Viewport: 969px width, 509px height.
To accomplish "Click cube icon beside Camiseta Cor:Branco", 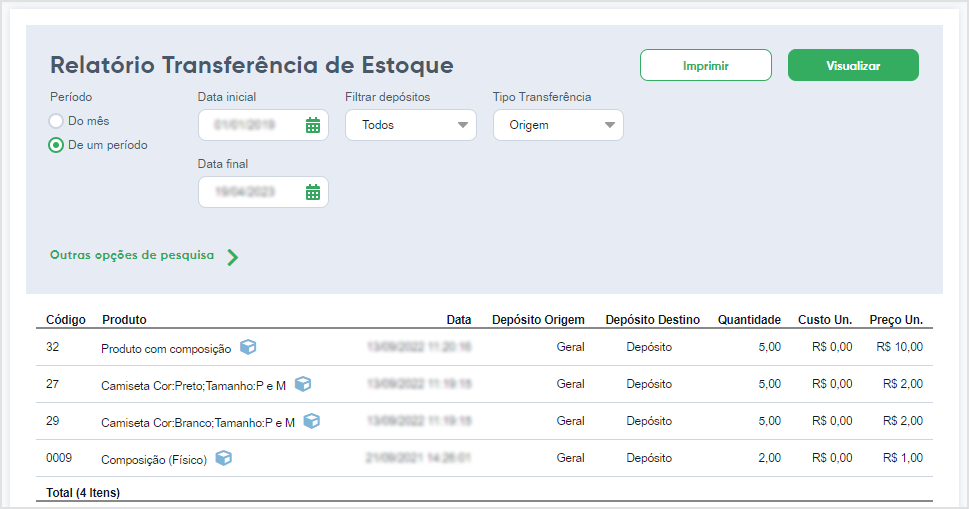I will pos(311,421).
